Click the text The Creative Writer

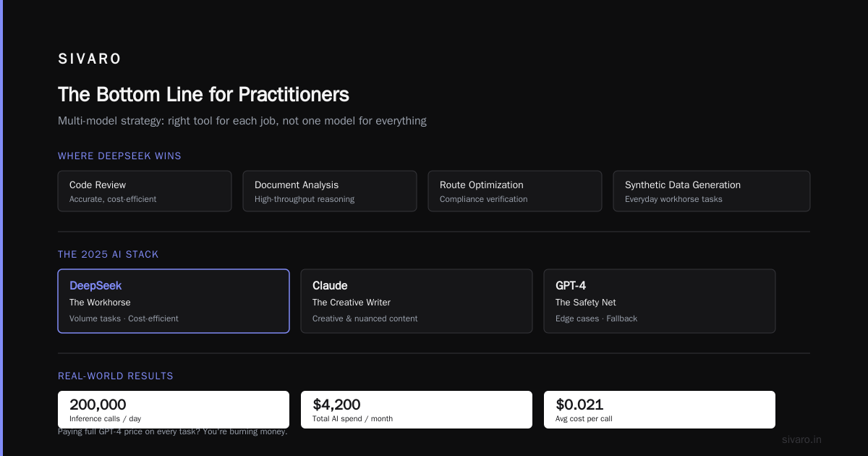pos(352,303)
